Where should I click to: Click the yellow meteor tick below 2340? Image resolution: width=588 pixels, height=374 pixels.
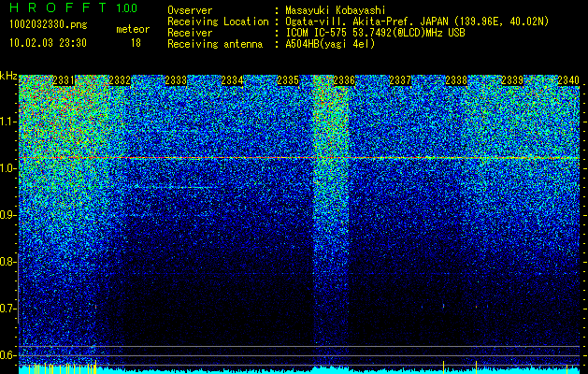(x=567, y=367)
